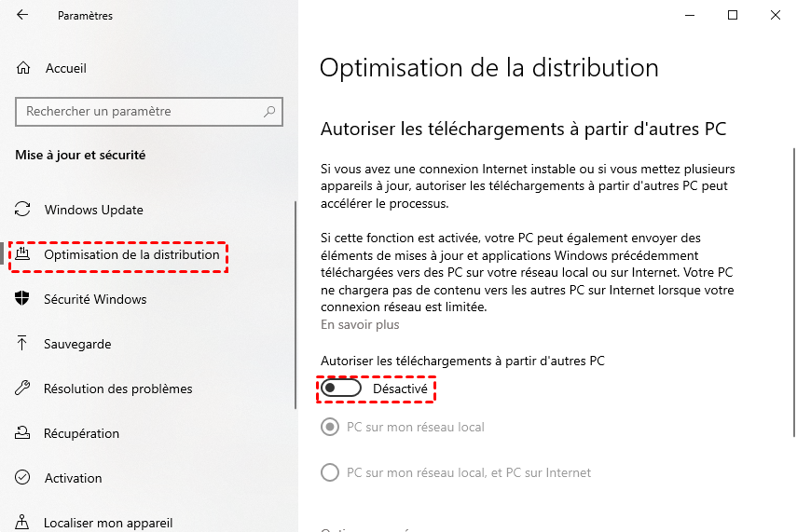The width and height of the screenshot is (797, 532).
Task: Go to the Activation page
Action: coord(73,478)
